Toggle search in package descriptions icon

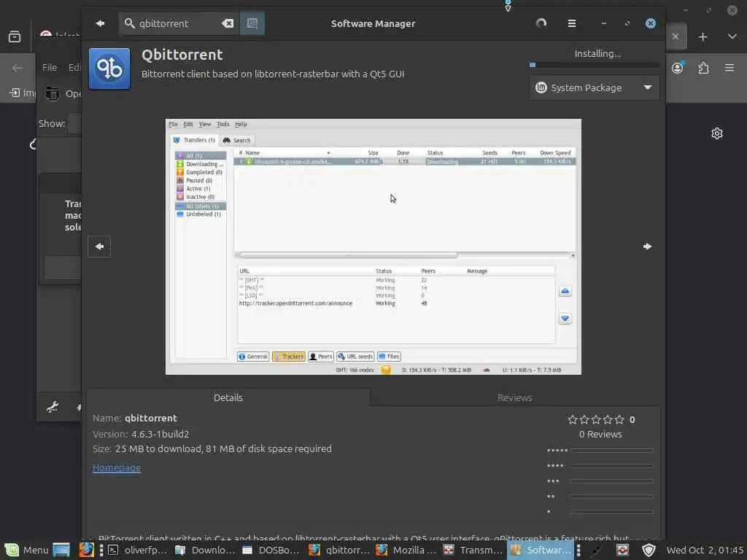[x=252, y=23]
